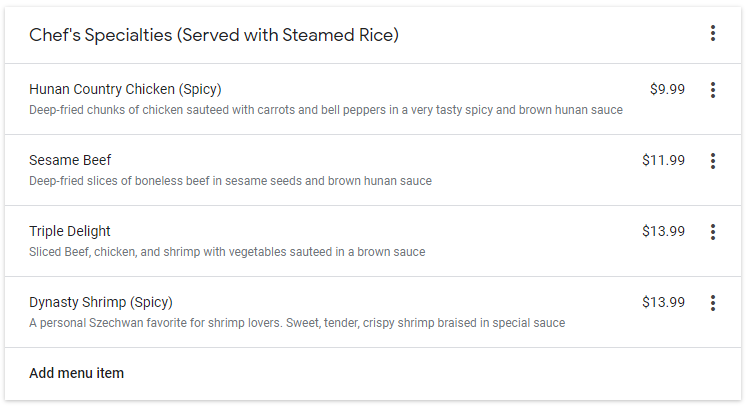This screenshot has height=408, width=749.
Task: Choose the Dynasty Shrimp (Spicy) title
Action: [101, 302]
